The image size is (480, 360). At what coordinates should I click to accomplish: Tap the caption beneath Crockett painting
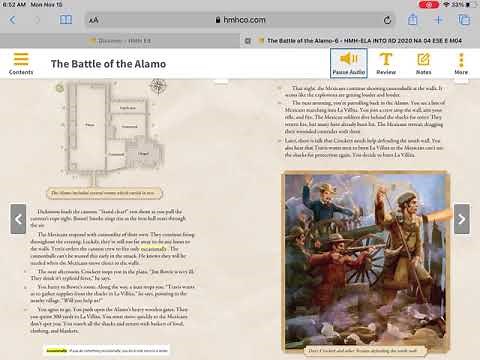(365, 351)
